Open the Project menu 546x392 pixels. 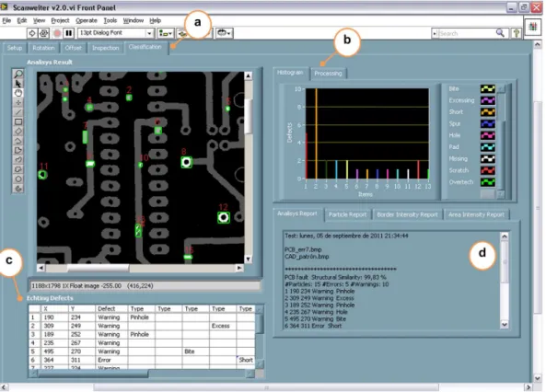pyautogui.click(x=60, y=20)
